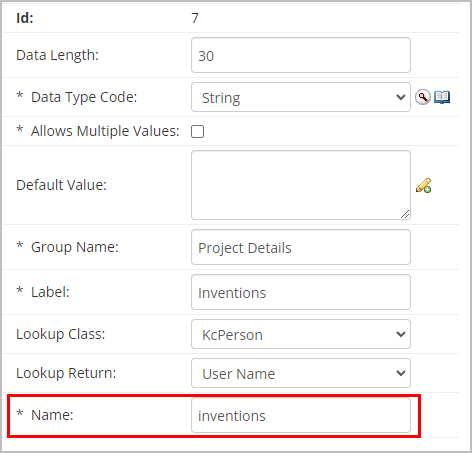
Task: Open the Lookup Class dropdown set to KcPerson
Action: tap(301, 334)
